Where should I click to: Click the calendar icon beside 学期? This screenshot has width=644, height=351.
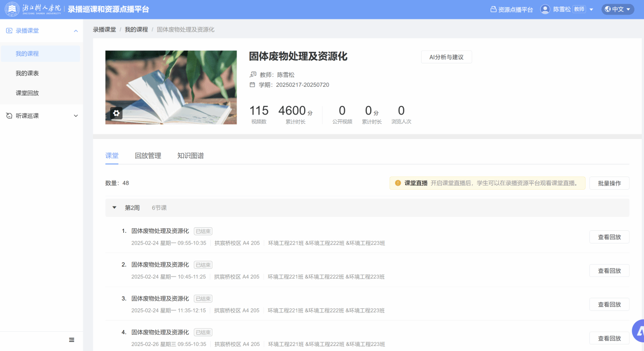click(252, 85)
